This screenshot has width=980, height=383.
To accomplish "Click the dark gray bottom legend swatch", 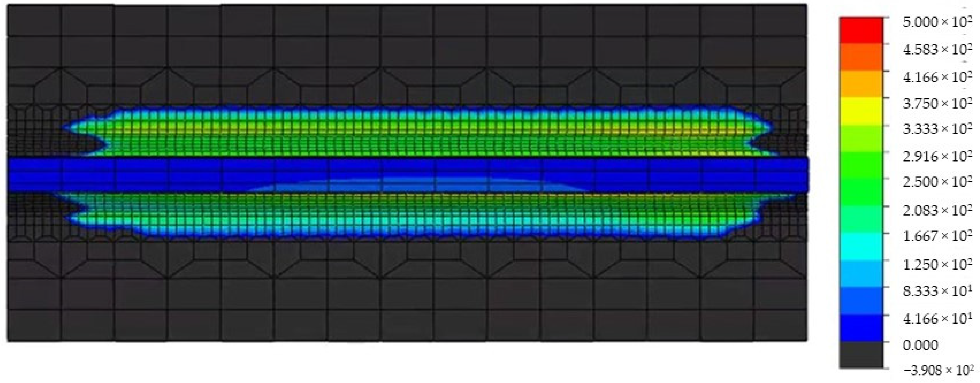I will pos(861,355).
